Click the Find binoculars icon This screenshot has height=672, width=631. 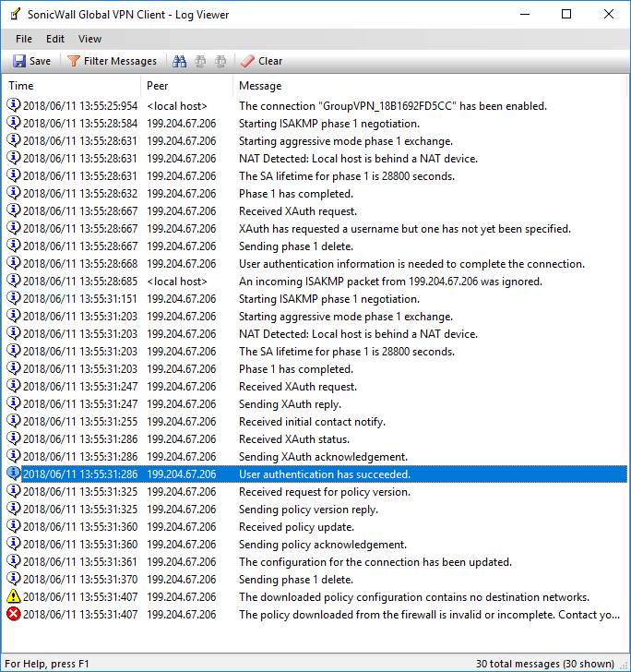pos(179,61)
